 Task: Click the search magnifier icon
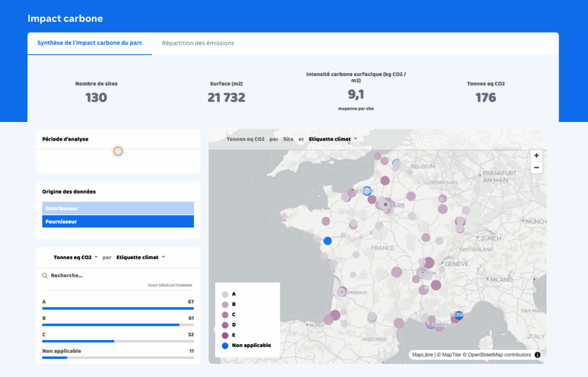[45, 276]
